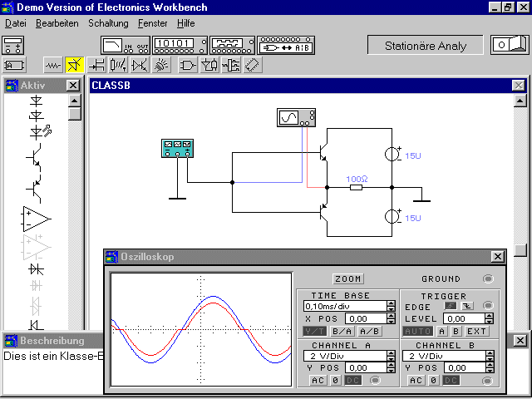Select the op-amp component in parts bin
The width and height of the screenshot is (532, 399).
[36, 218]
